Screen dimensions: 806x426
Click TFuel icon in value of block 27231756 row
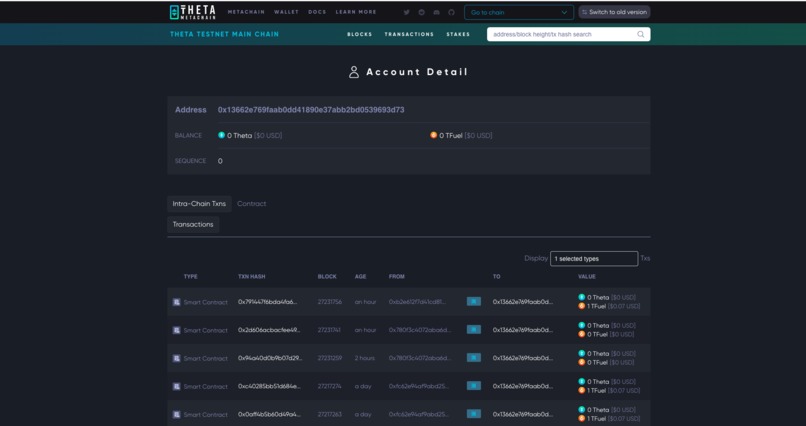click(x=581, y=306)
